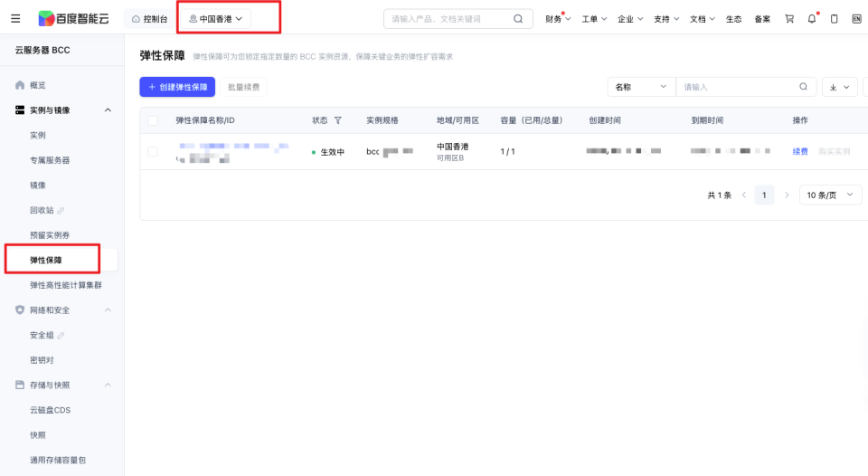The height and width of the screenshot is (476, 868).
Task: Open the 工单 menu
Action: click(x=594, y=19)
